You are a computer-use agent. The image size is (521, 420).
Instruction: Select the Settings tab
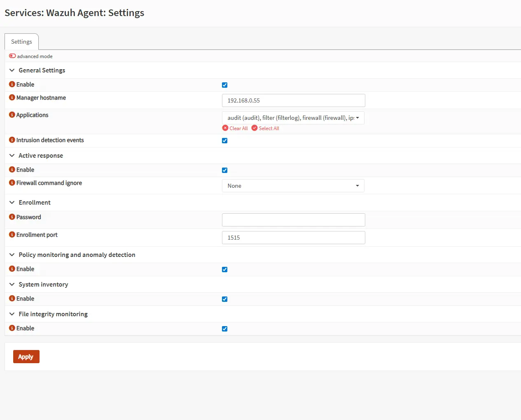[x=21, y=42]
